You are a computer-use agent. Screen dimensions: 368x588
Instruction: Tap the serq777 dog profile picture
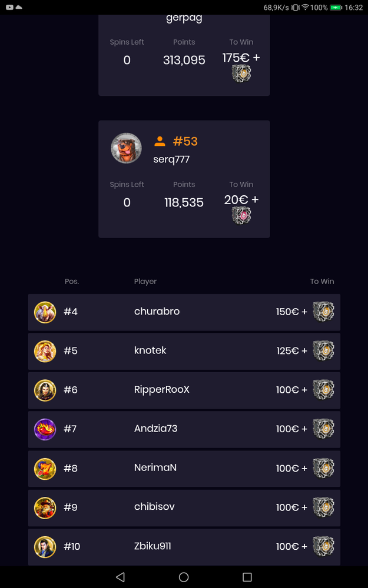click(x=126, y=148)
